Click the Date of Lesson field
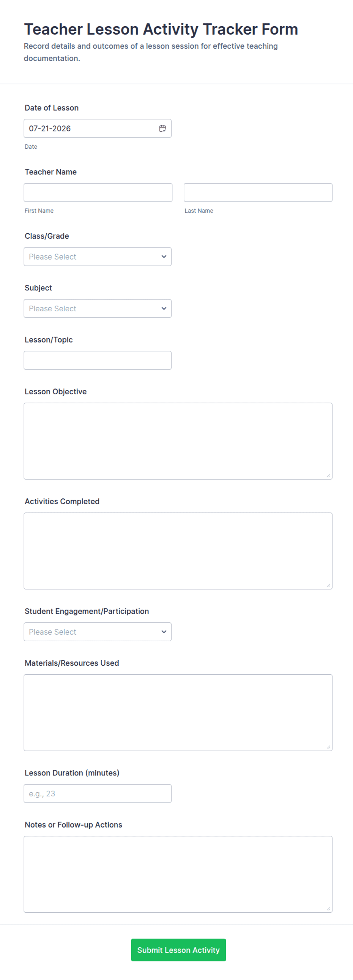Screen dimensions: 353x980 click(x=97, y=128)
